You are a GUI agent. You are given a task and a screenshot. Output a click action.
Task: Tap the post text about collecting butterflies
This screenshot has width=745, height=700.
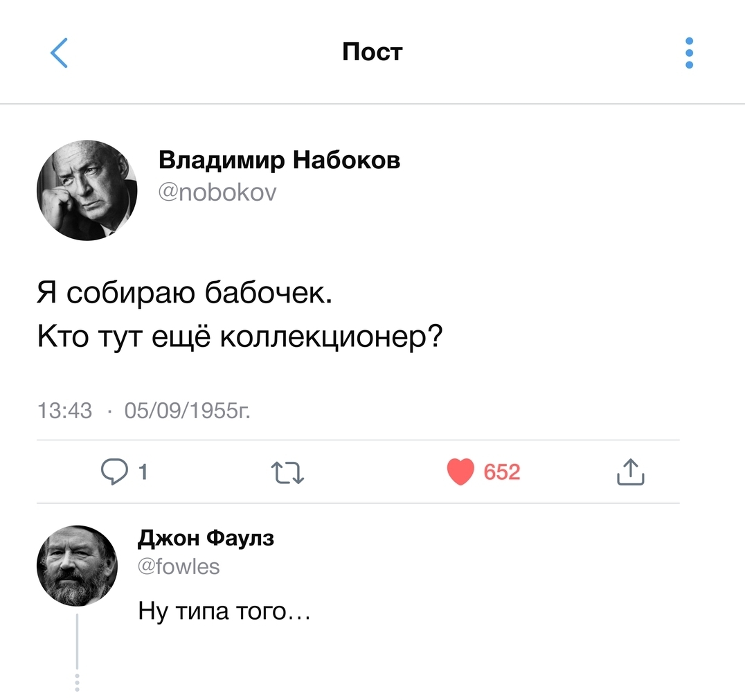[x=185, y=294]
